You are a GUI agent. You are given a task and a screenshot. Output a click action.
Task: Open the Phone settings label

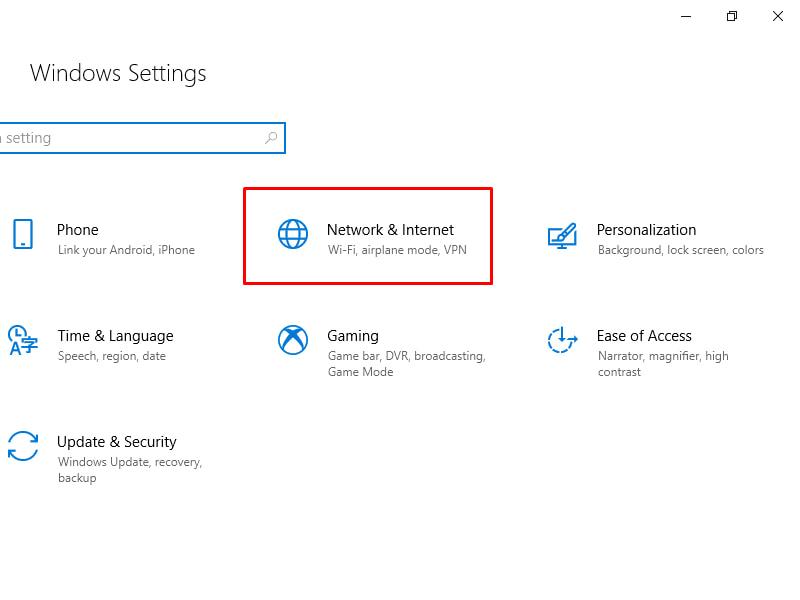pos(78,230)
